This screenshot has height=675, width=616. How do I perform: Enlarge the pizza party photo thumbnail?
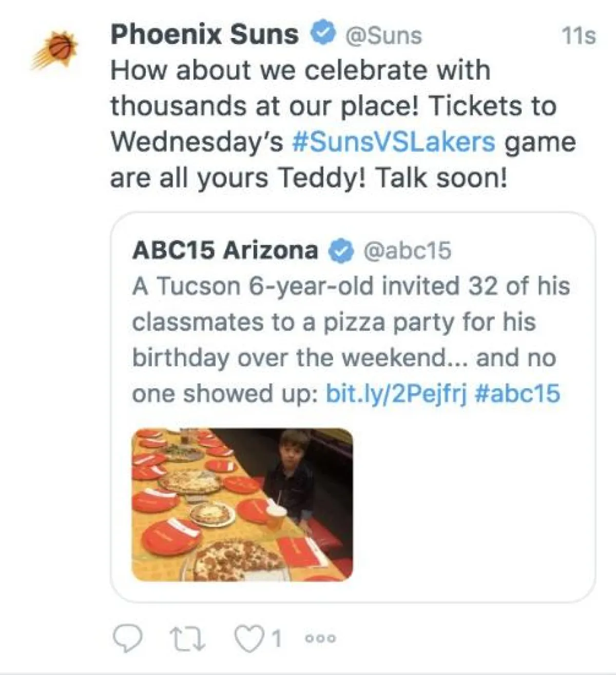click(x=242, y=505)
